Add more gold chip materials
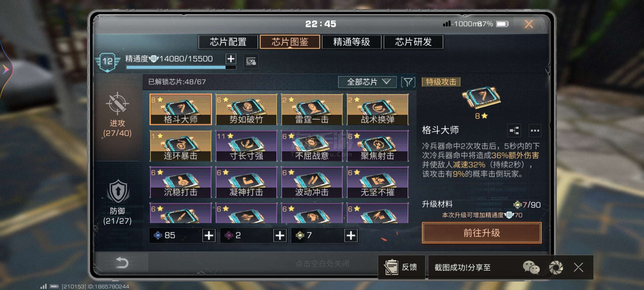 pos(351,235)
